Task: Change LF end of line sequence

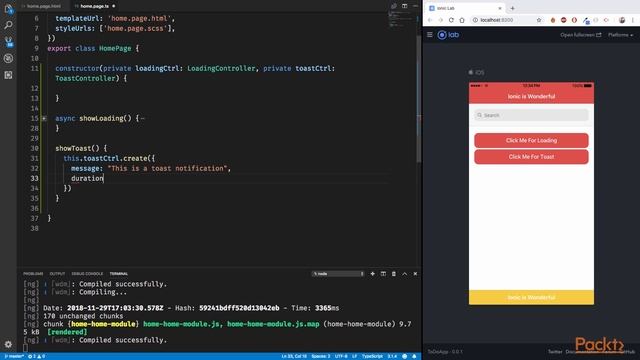Action: [354, 356]
